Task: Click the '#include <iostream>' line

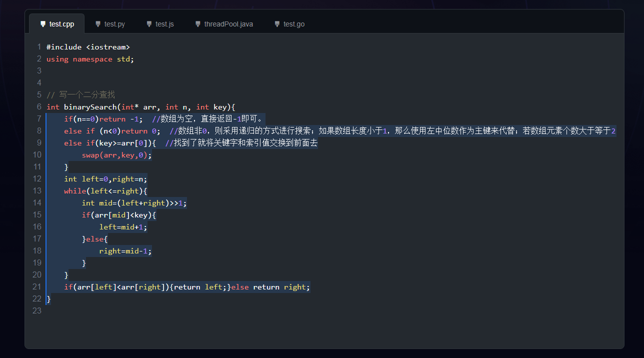Action: pyautogui.click(x=88, y=47)
